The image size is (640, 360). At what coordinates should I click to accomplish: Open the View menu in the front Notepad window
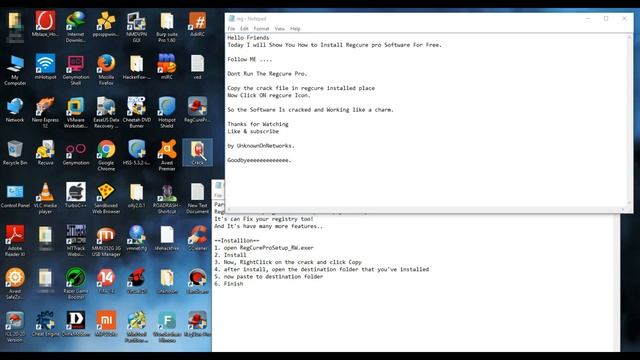pyautogui.click(x=280, y=29)
